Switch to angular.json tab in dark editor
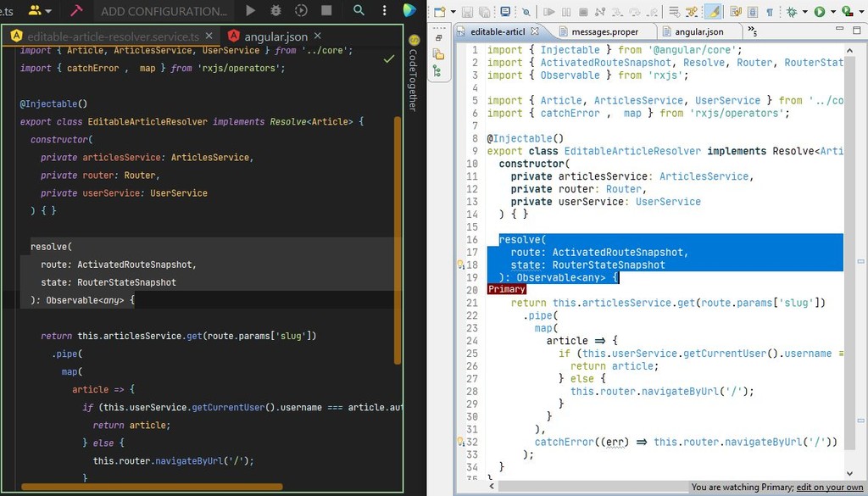The image size is (868, 496). [x=275, y=37]
